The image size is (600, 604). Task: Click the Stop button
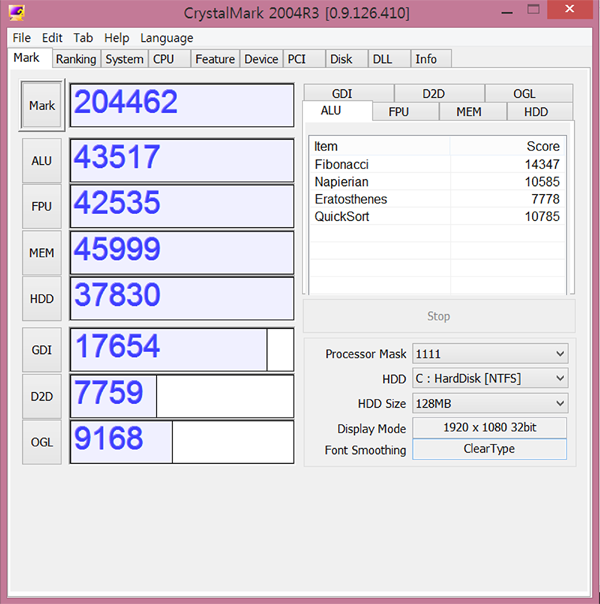[x=439, y=316]
